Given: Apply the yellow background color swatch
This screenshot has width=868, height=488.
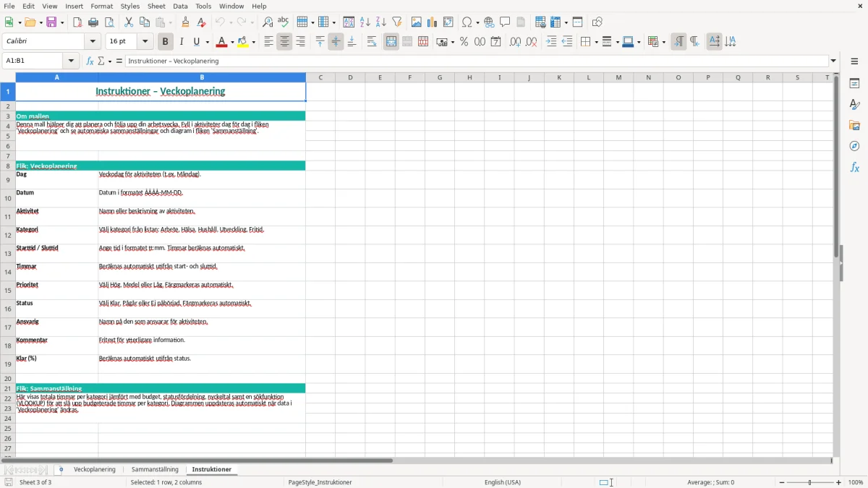Looking at the screenshot, I should [243, 42].
